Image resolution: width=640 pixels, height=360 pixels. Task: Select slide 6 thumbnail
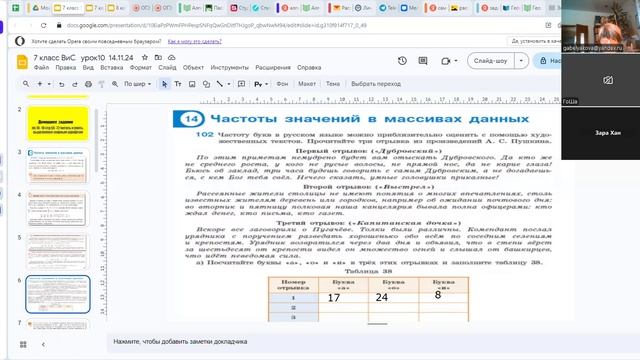click(58, 294)
